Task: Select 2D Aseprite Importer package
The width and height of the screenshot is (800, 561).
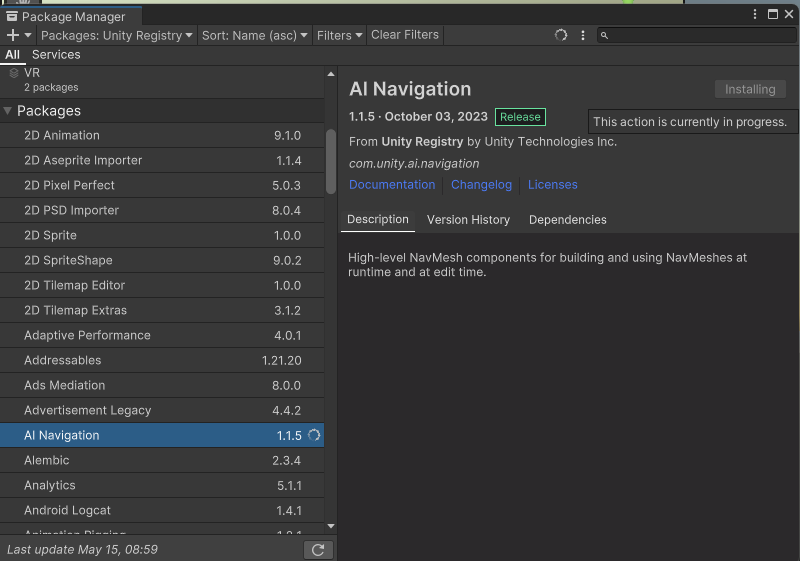Action: [162, 160]
